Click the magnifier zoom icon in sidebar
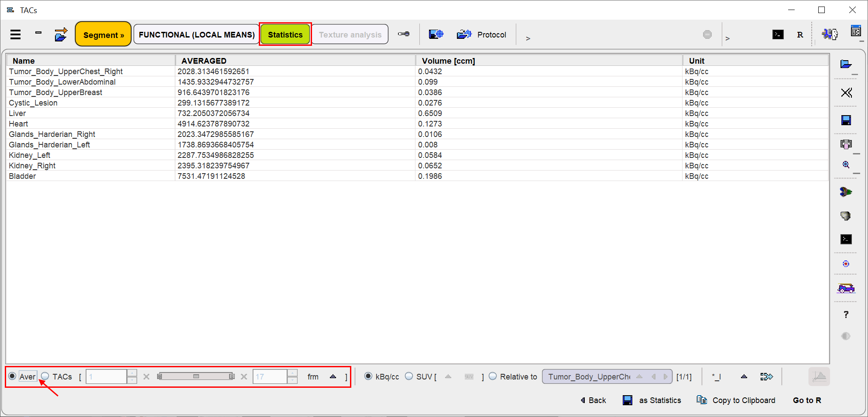Image resolution: width=868 pixels, height=417 pixels. [x=846, y=165]
